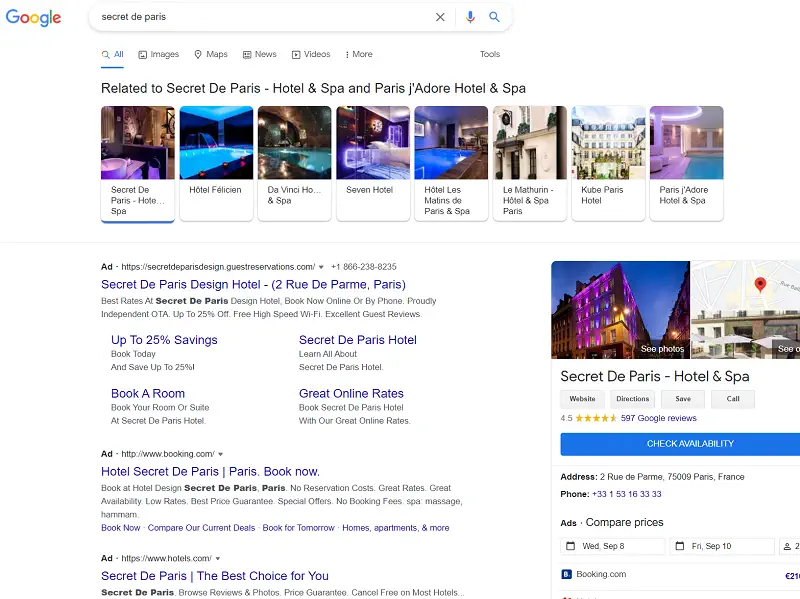
Task: Click the star rating icons
Action: click(596, 418)
